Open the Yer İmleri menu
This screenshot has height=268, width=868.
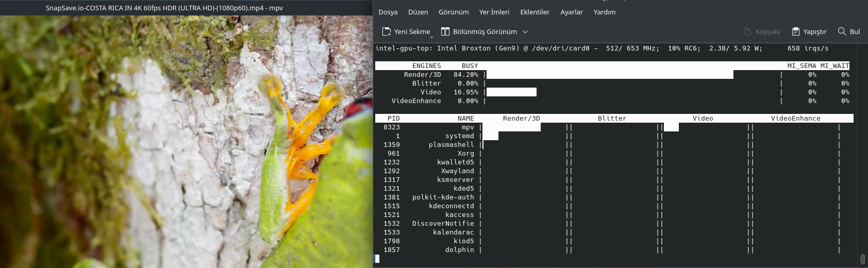point(494,12)
